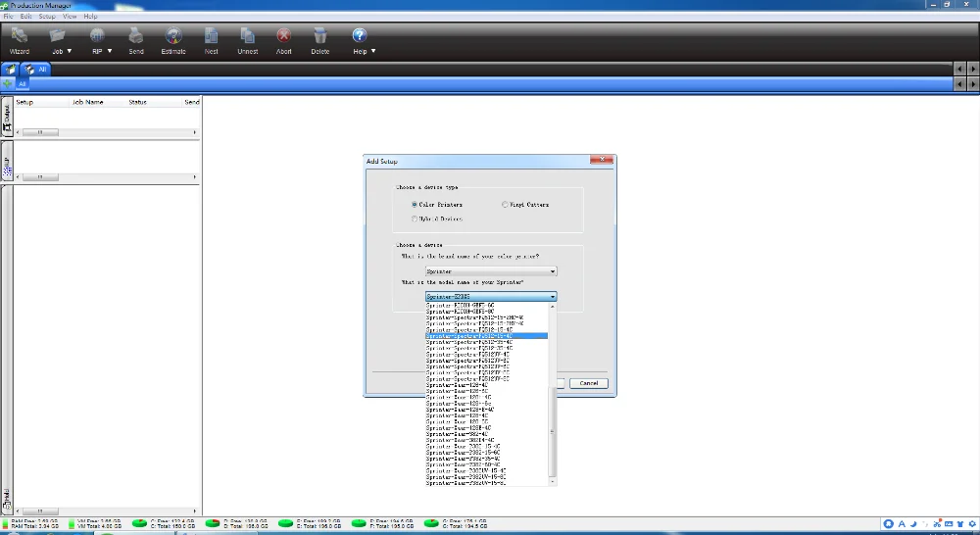This screenshot has width=980, height=535.
Task: Click the 'A' input method tray icon
Action: 902,524
